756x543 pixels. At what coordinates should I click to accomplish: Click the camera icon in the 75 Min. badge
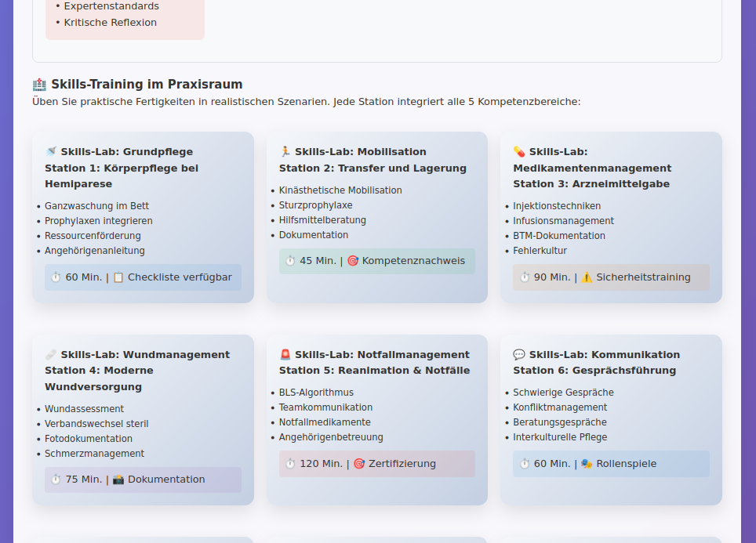(118, 480)
